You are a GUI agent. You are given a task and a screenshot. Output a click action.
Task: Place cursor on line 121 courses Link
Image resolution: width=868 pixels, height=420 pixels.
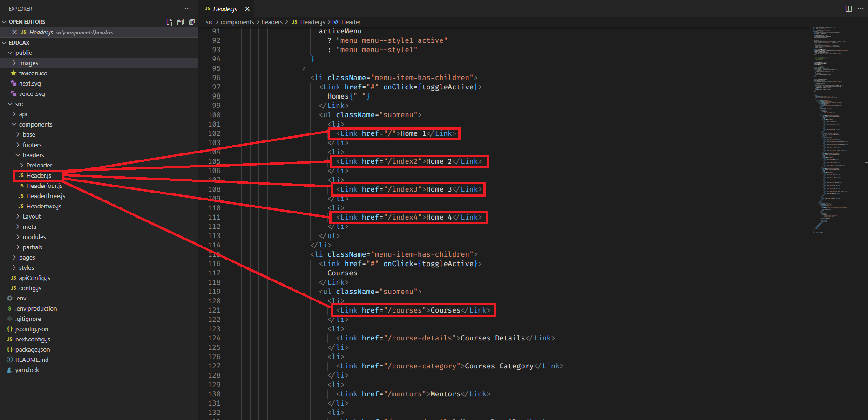413,310
